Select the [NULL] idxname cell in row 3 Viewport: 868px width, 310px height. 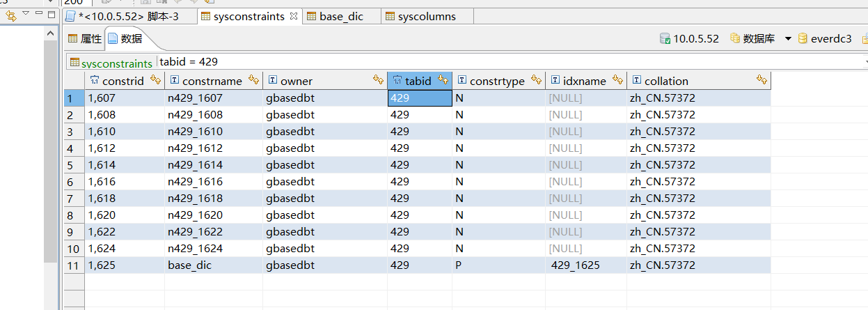(586, 132)
